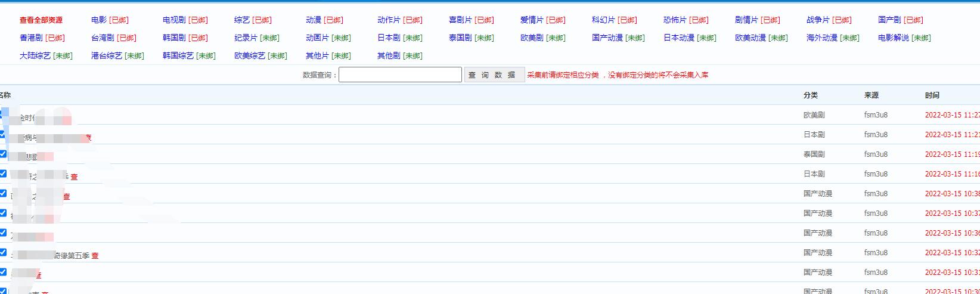980x294 pixels.
Task: Click the 查询数据 button
Action: click(494, 75)
